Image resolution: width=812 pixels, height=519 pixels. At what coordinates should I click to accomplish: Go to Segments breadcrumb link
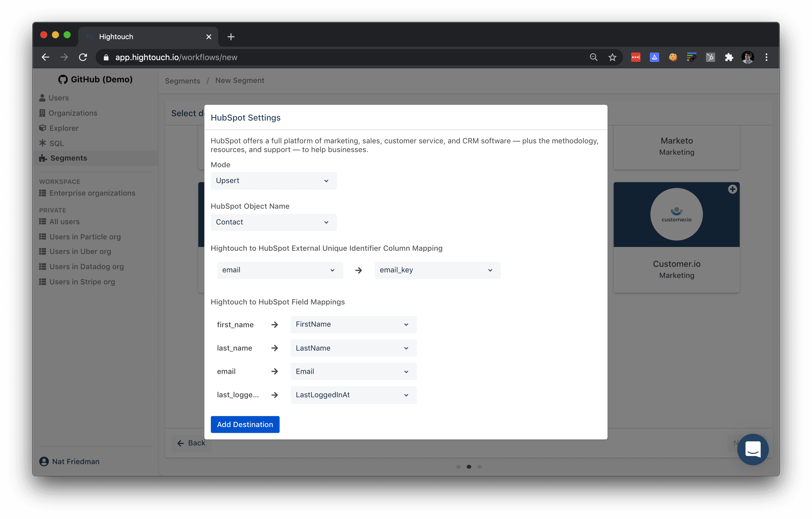182,81
